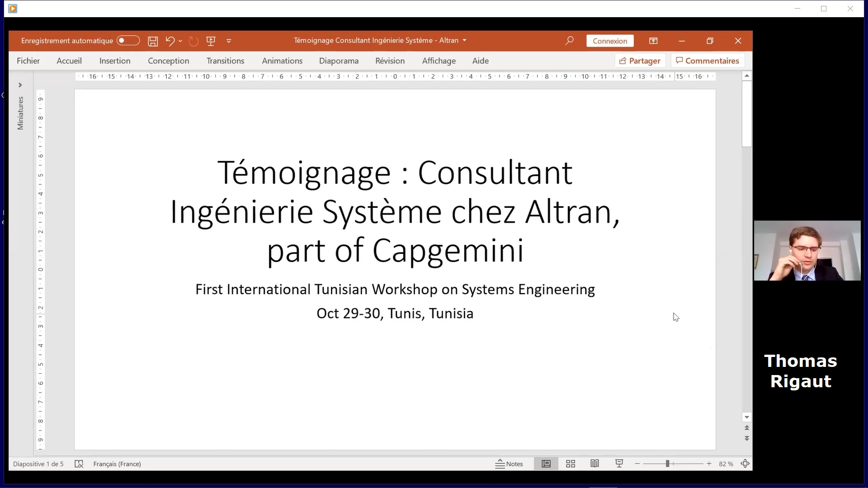Click the 'Diapositive 1 de 5' status

point(38,464)
